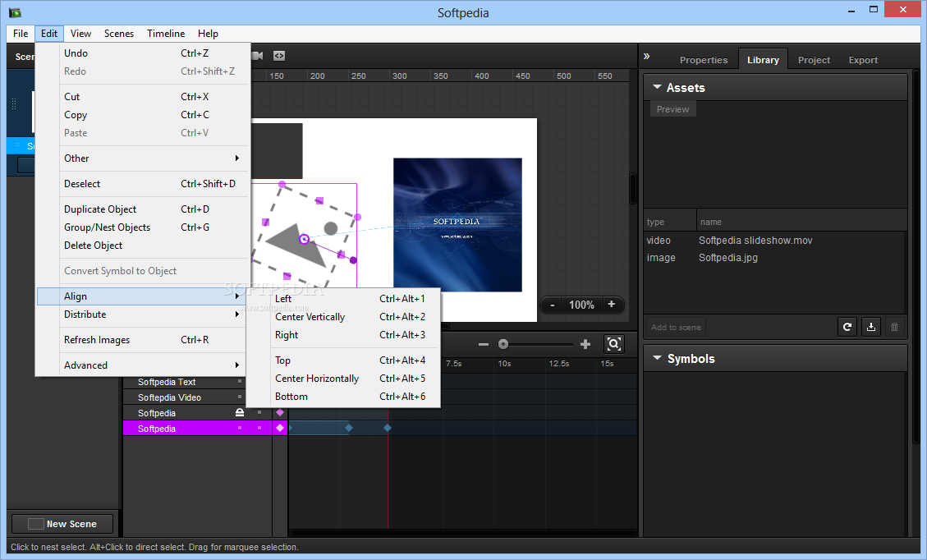Align selection Left
Viewport: 927px width, 560px height.
[x=343, y=299]
